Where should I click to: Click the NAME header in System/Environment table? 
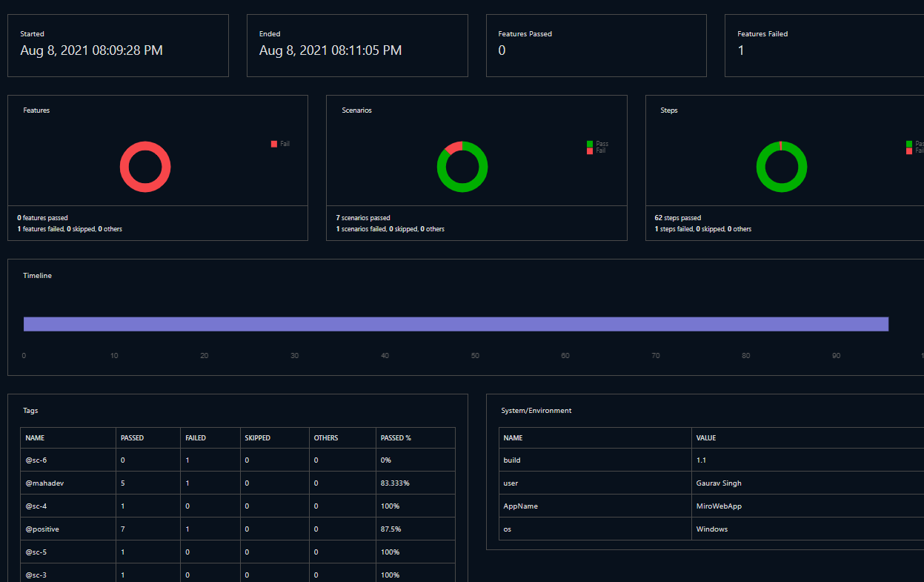pos(513,438)
